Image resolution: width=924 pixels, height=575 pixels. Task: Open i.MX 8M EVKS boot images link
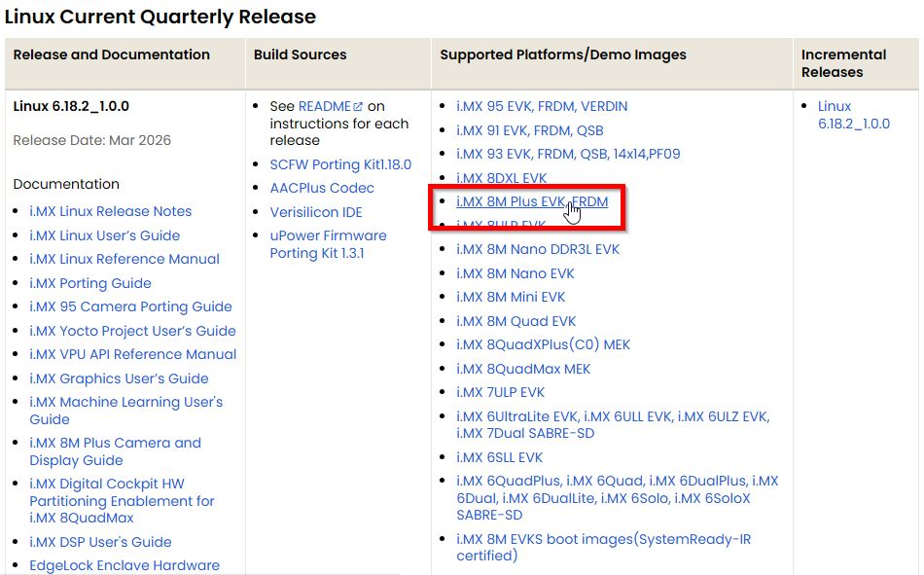(x=603, y=548)
